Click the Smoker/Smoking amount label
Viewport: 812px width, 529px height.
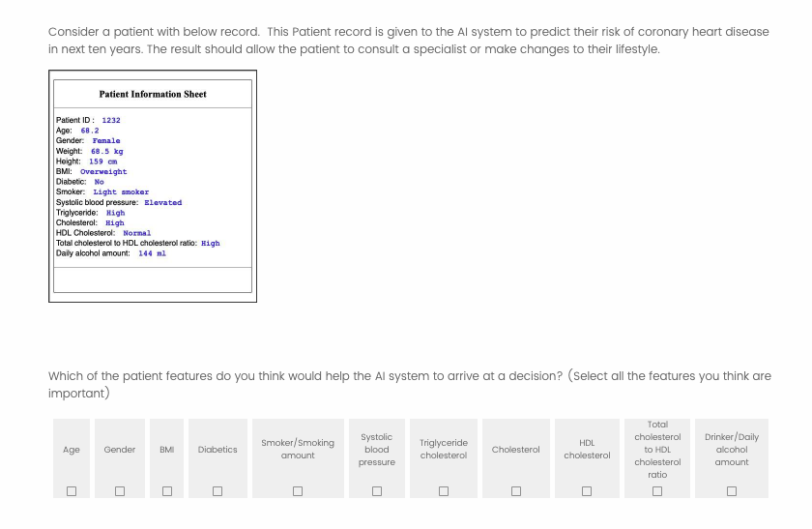[298, 449]
